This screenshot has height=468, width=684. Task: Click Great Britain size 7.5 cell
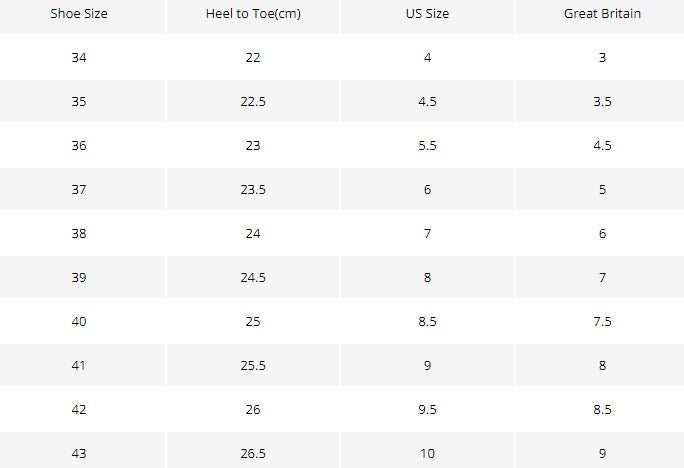pyautogui.click(x=602, y=321)
